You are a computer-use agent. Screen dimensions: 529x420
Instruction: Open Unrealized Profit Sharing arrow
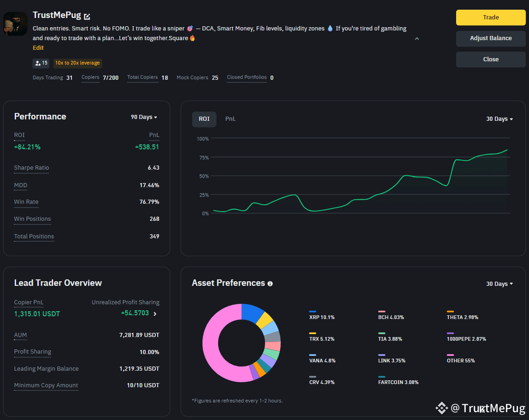coord(155,314)
